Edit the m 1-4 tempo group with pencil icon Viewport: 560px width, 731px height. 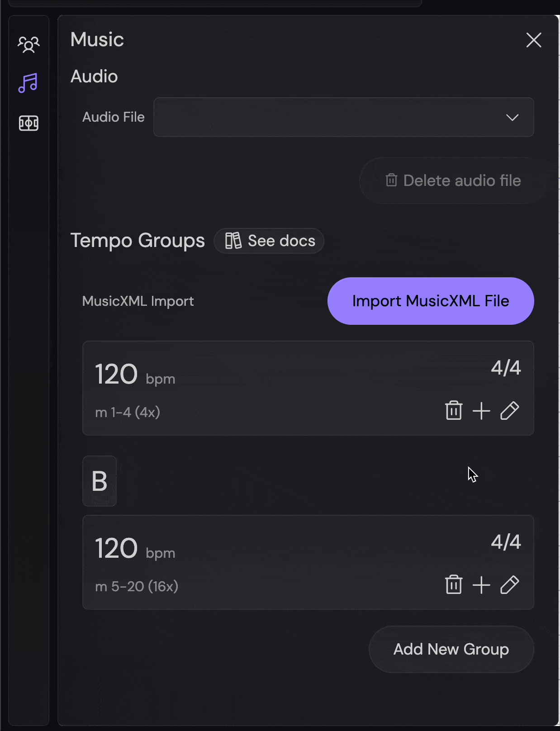(509, 411)
